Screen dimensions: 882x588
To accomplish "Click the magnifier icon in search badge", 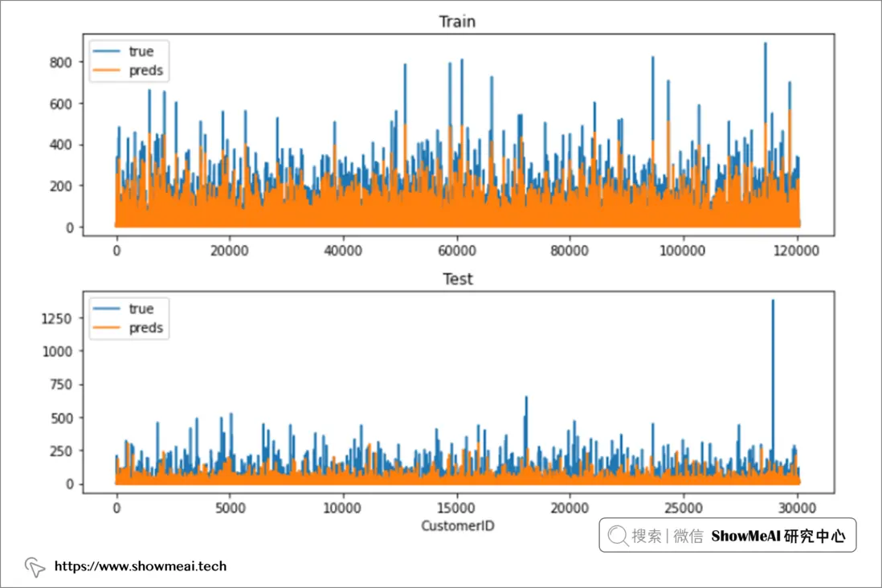I will (618, 536).
